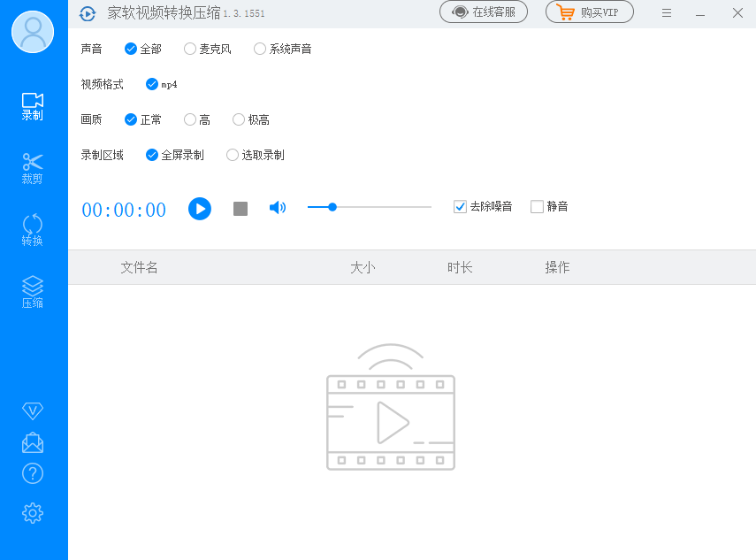Click the speaker volume icon
The image size is (756, 560).
point(277,207)
